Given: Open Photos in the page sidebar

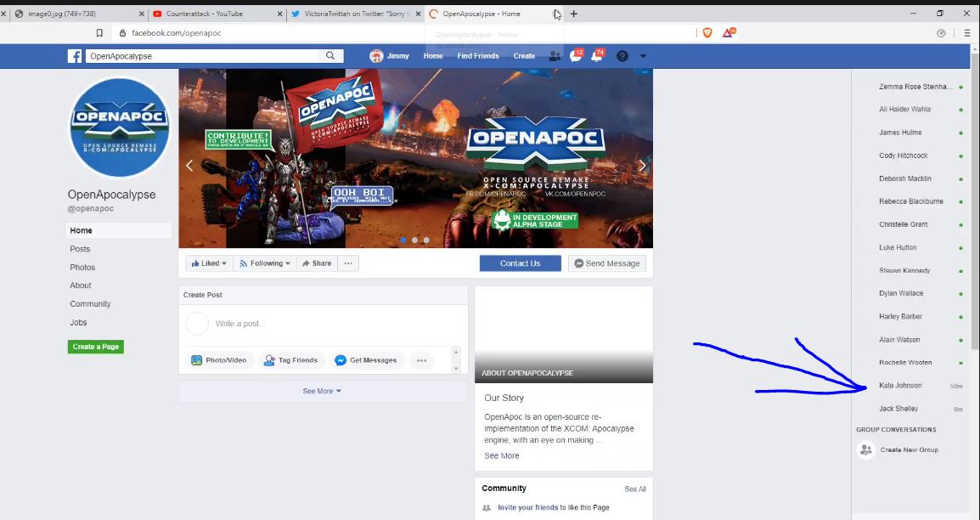Looking at the screenshot, I should (82, 268).
